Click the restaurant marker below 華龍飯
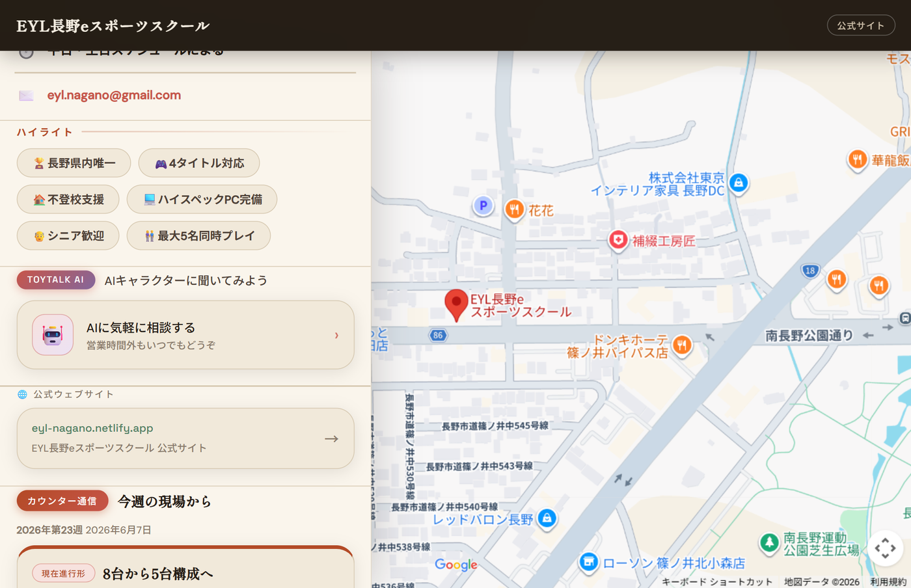The height and width of the screenshot is (588, 911). (878, 285)
